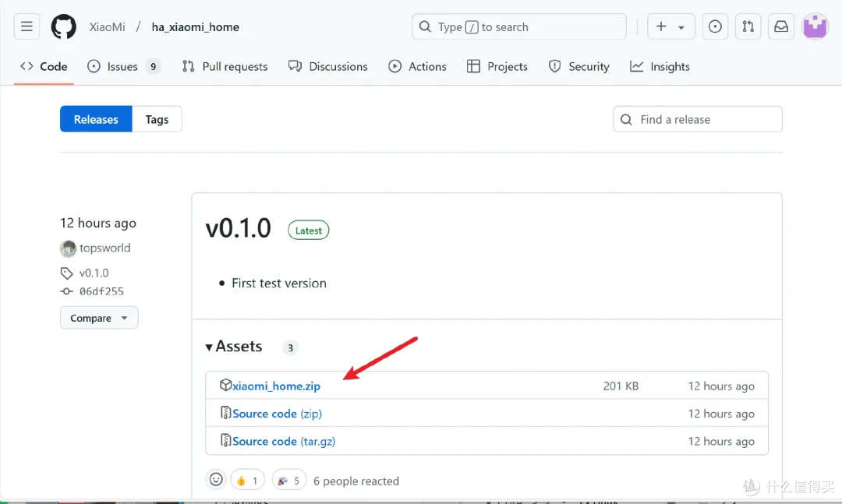Select the Tags button
Screen dimensions: 842x504
pos(157,119)
